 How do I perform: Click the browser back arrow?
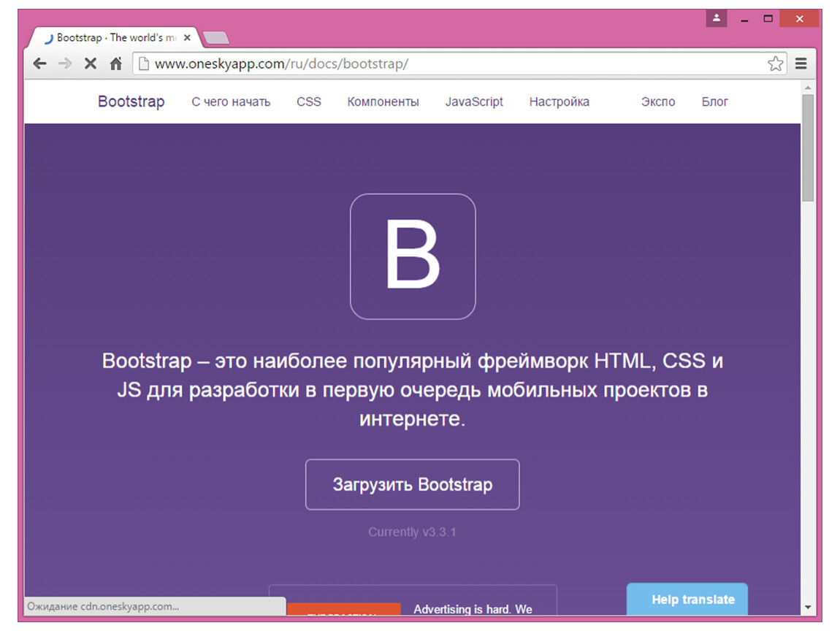point(39,64)
